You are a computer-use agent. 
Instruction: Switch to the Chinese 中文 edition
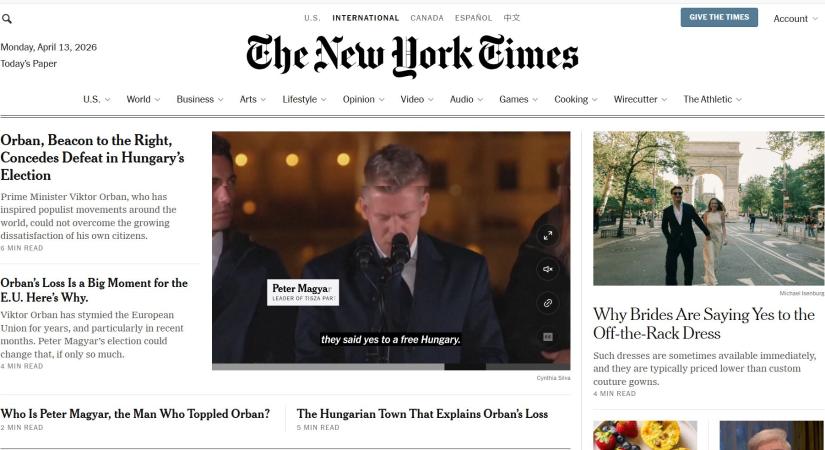point(511,18)
